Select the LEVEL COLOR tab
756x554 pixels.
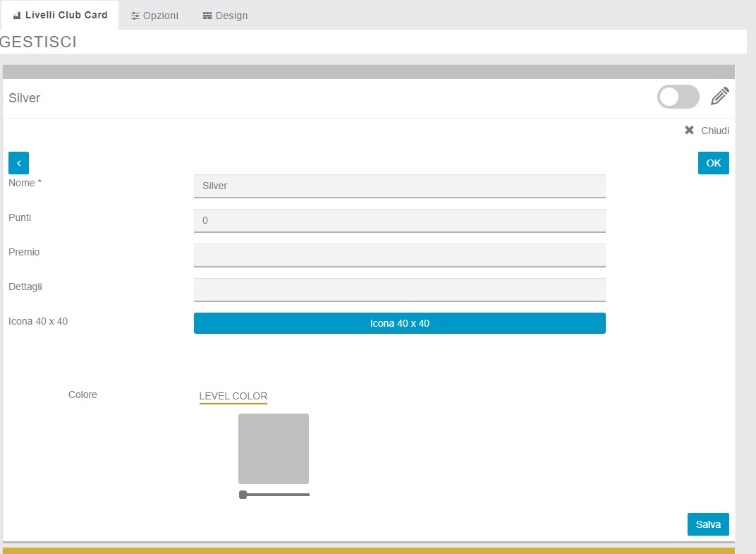coord(233,396)
